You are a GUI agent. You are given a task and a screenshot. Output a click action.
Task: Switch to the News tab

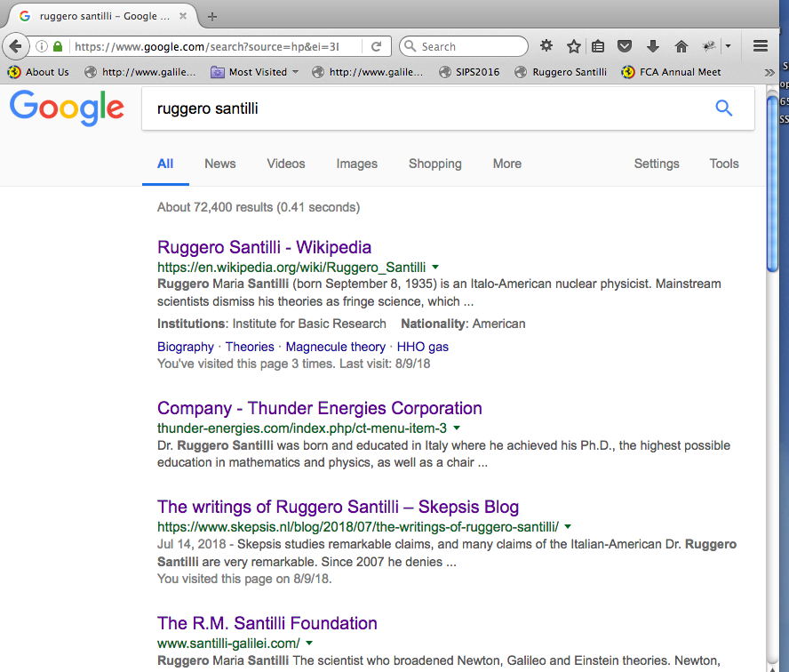pyautogui.click(x=219, y=164)
